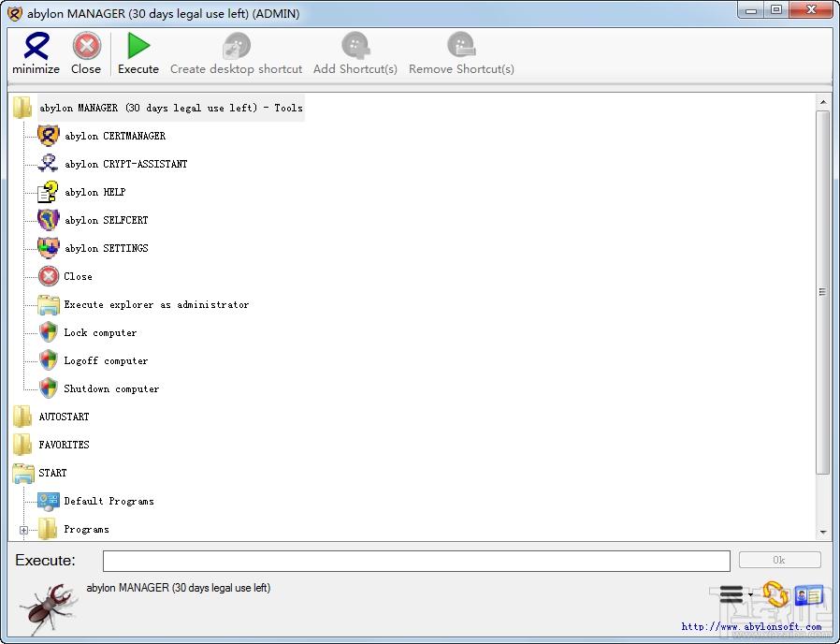Select abylon CRYPT-ASSISTANT icon

(49, 164)
